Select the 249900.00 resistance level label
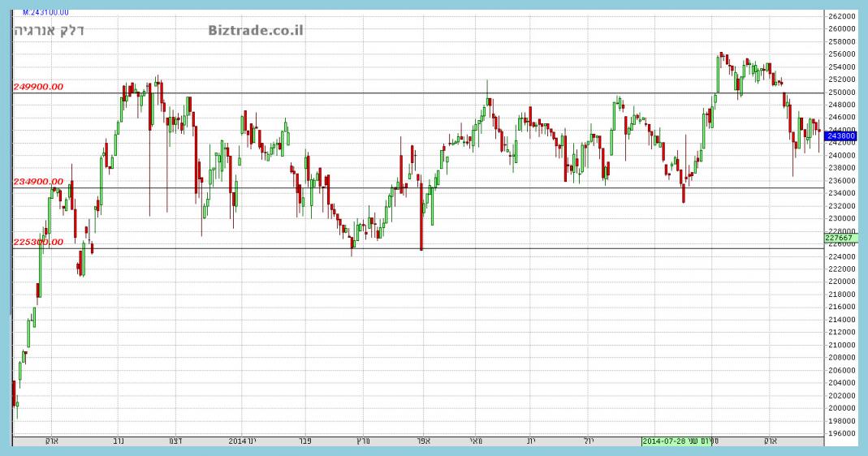This screenshot has height=456, width=868. [38, 87]
